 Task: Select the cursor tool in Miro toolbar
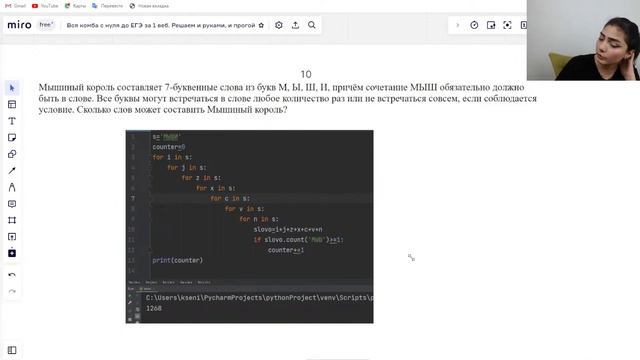(12, 88)
